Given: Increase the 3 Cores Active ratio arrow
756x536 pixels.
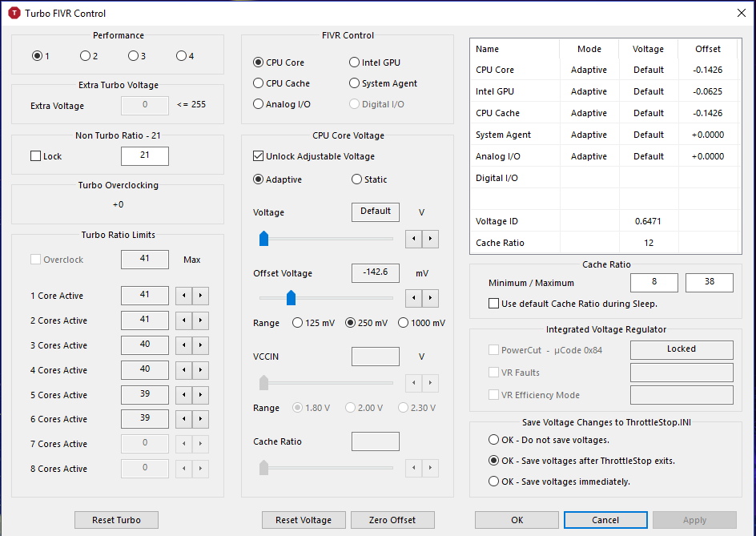Looking at the screenshot, I should (x=200, y=345).
